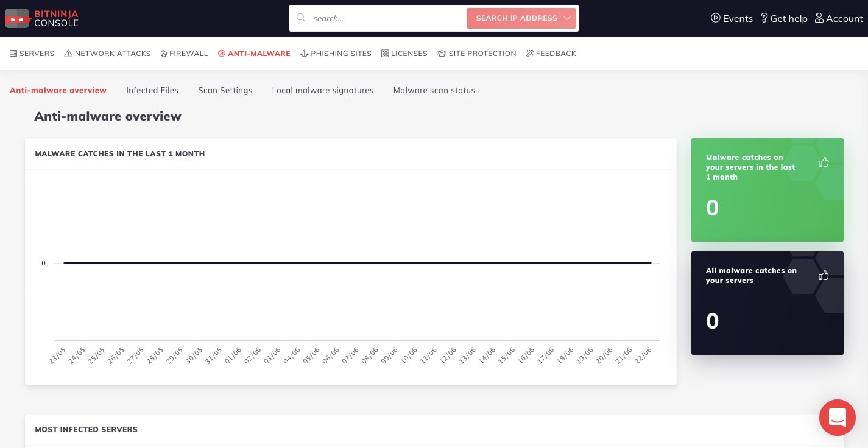The width and height of the screenshot is (868, 448).
Task: Click the Phishing Sites anchor icon
Action: (305, 54)
